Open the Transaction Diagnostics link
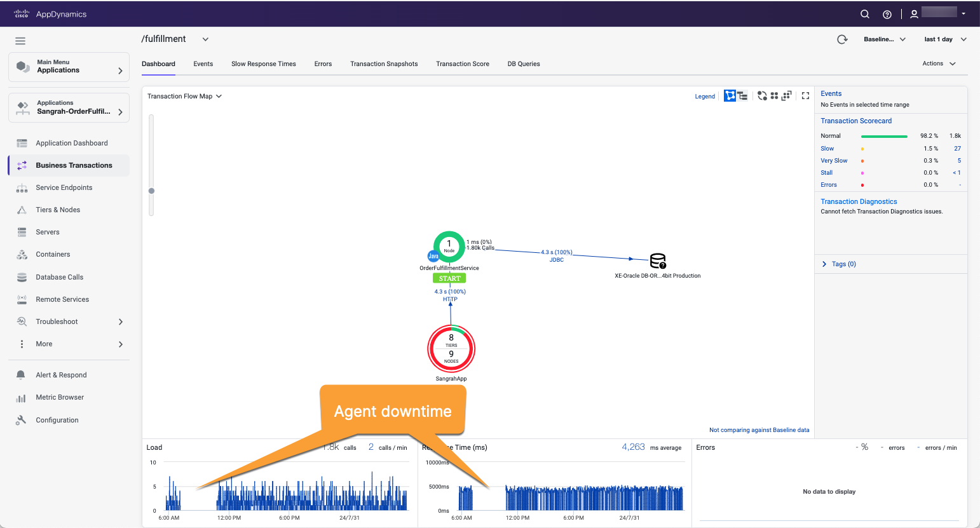The height and width of the screenshot is (528, 980). click(859, 201)
